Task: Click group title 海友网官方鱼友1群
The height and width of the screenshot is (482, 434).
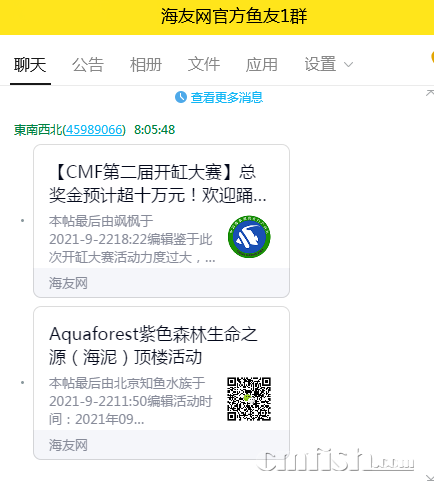Action: tap(234, 16)
